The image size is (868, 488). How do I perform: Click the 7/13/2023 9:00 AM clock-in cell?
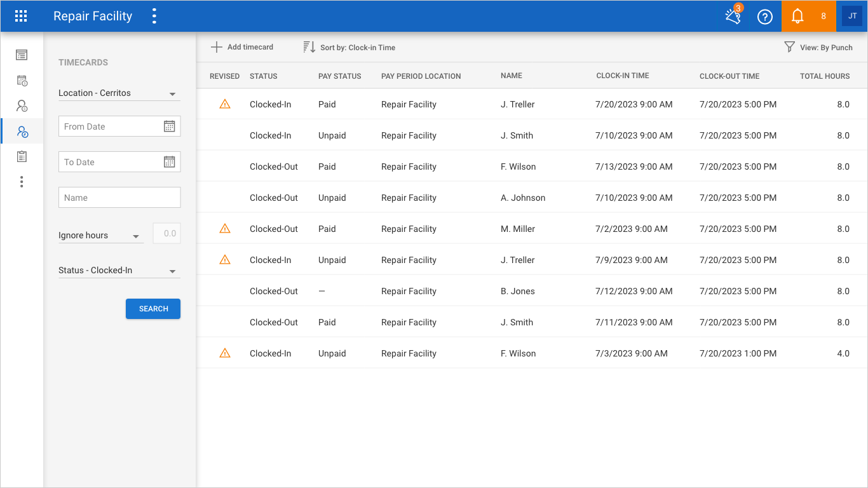coord(634,166)
